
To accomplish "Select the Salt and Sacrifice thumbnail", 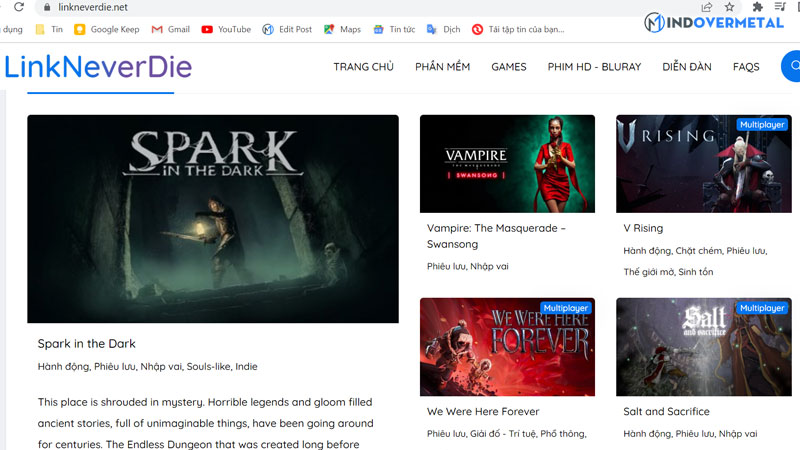I will (x=705, y=346).
